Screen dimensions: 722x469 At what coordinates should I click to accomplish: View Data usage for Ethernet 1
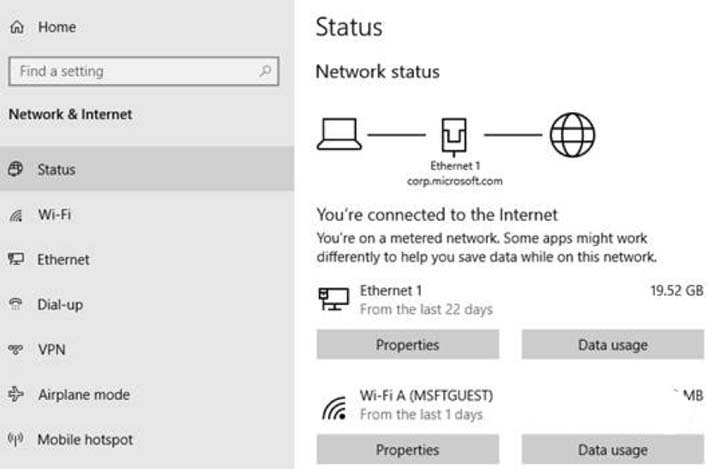(x=612, y=345)
